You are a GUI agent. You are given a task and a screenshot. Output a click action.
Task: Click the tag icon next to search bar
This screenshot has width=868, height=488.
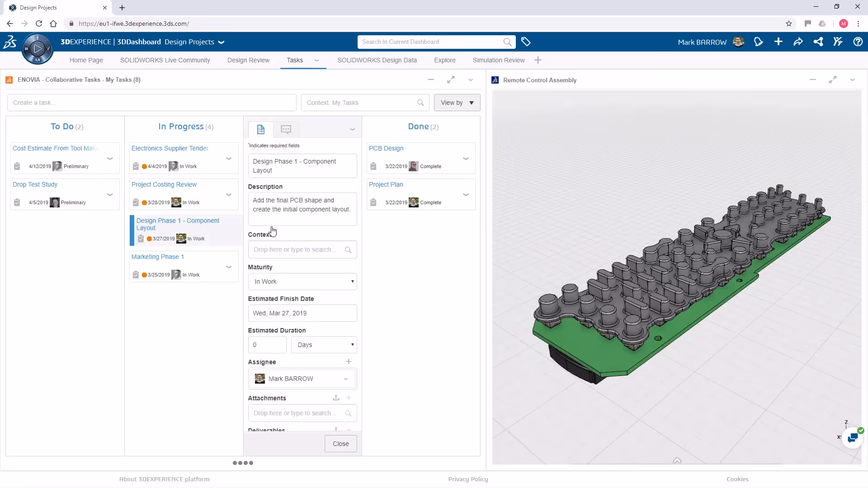(x=526, y=42)
